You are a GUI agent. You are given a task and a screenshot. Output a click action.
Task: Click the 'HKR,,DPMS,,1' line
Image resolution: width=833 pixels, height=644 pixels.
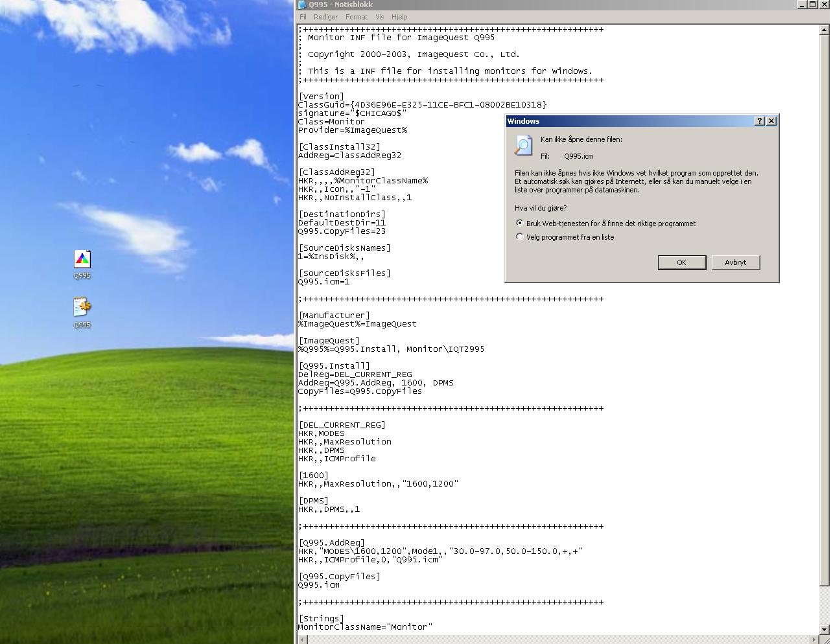tap(329, 509)
